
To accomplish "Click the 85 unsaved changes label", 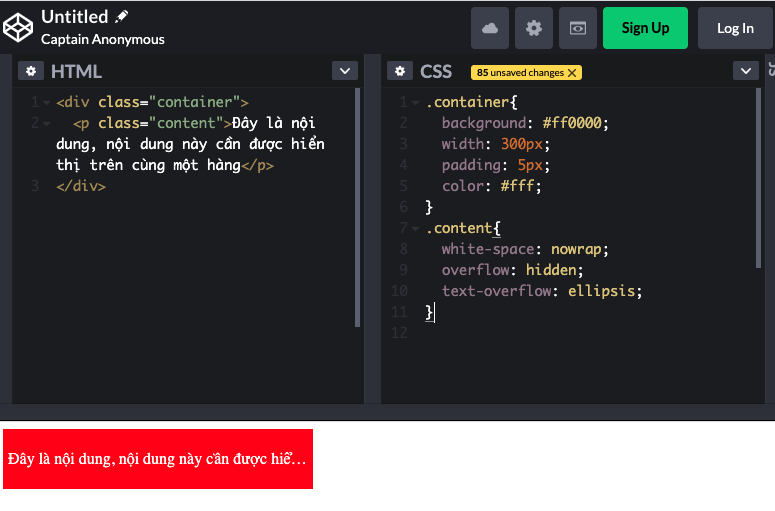I will coord(520,73).
